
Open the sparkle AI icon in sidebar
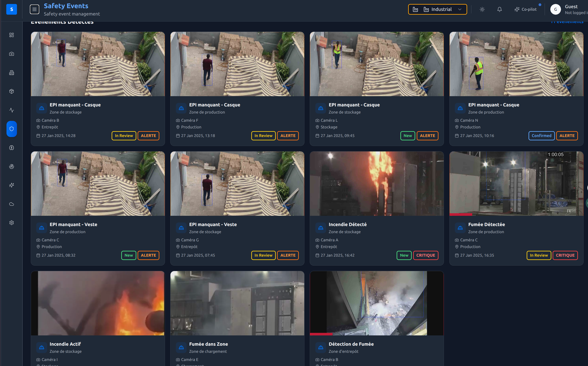tap(12, 185)
